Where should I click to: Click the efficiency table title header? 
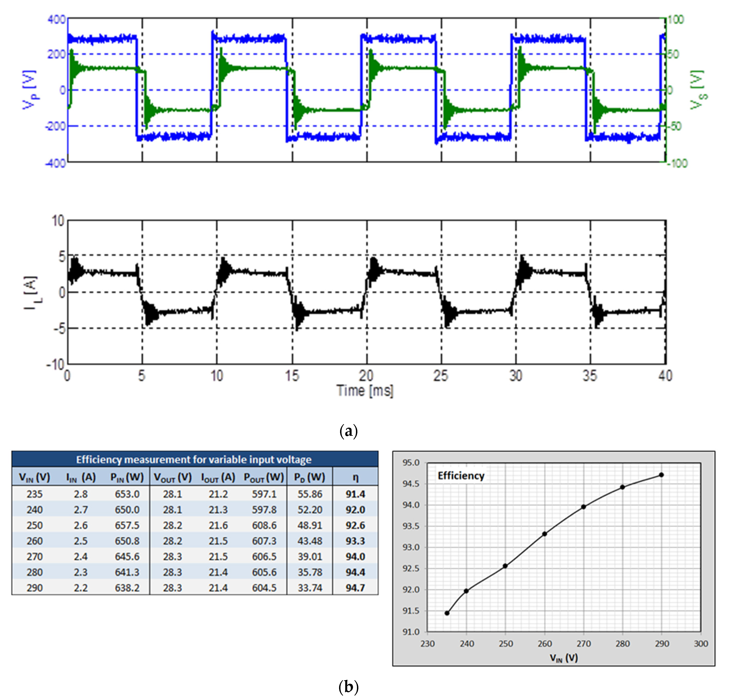(194, 460)
